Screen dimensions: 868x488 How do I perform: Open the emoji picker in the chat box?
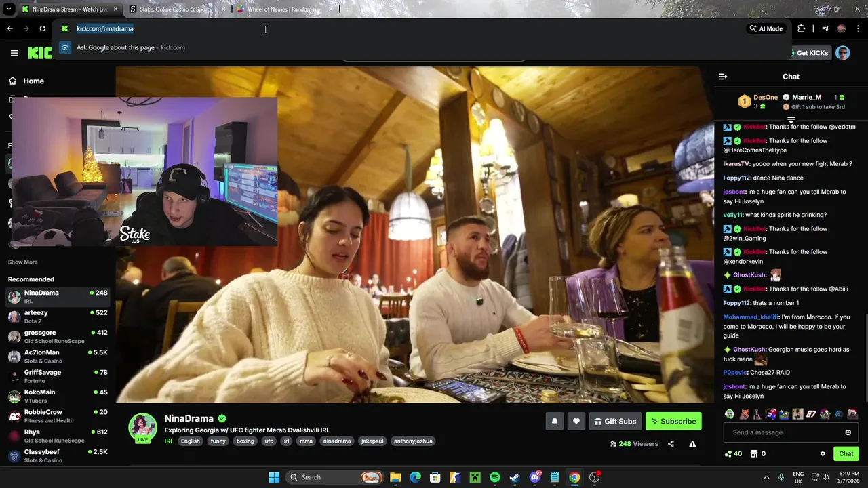click(848, 432)
